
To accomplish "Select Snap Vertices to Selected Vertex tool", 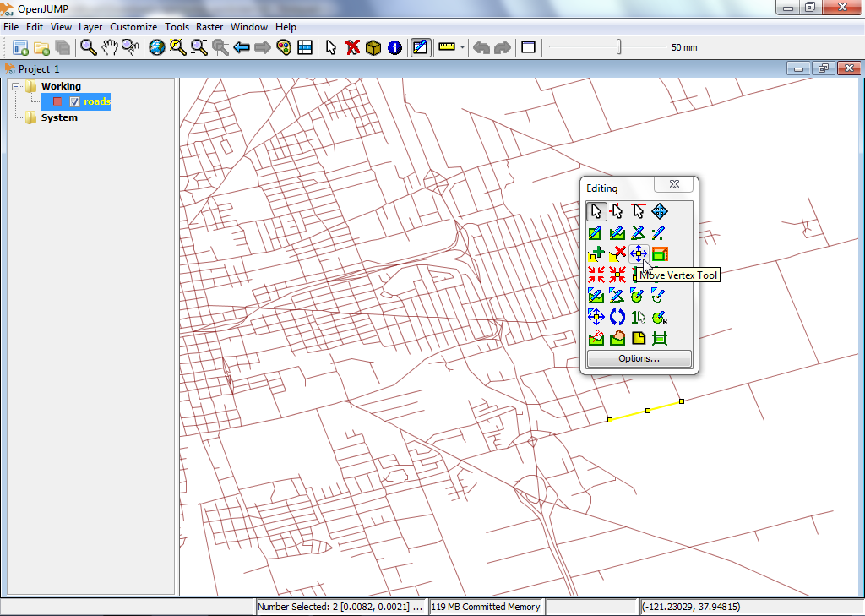I will 617,275.
